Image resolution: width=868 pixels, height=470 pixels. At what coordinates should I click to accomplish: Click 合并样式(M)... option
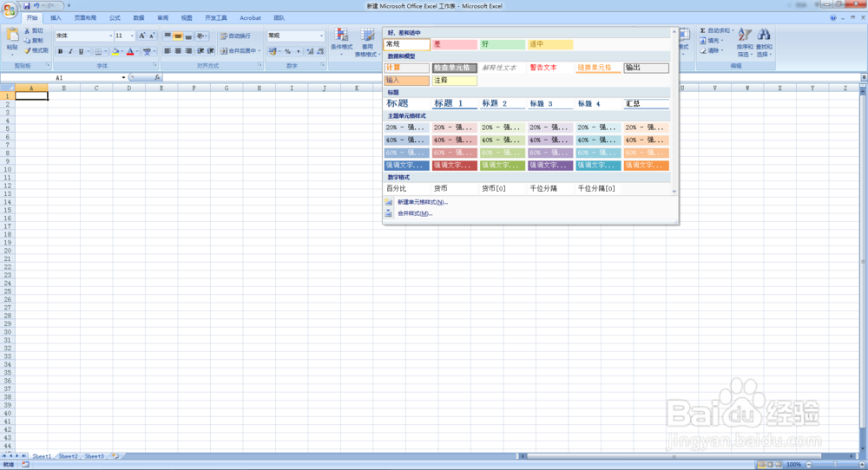click(415, 213)
